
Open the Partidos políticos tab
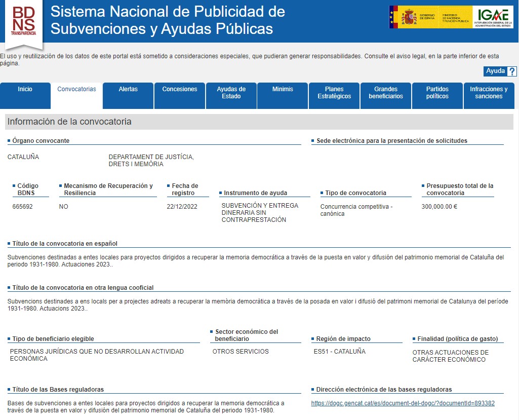point(437,93)
